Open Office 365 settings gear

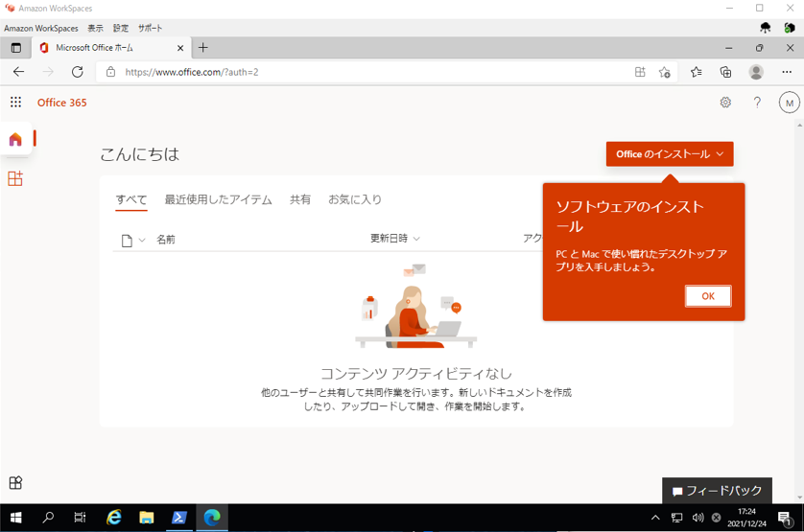(725, 103)
